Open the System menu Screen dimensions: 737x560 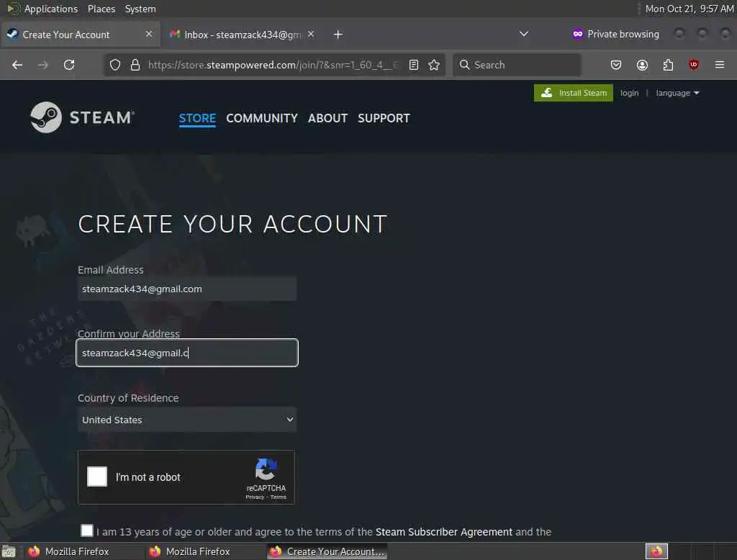pyautogui.click(x=140, y=9)
